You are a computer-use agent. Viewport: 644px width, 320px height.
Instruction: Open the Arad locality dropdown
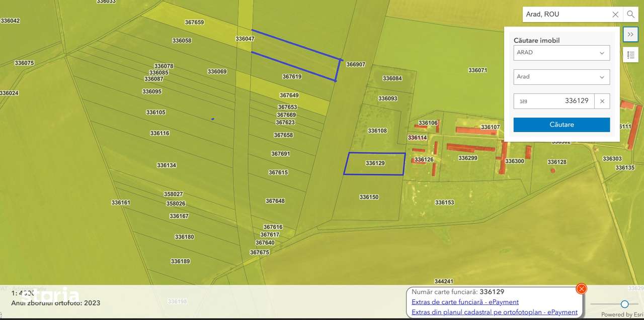[561, 77]
